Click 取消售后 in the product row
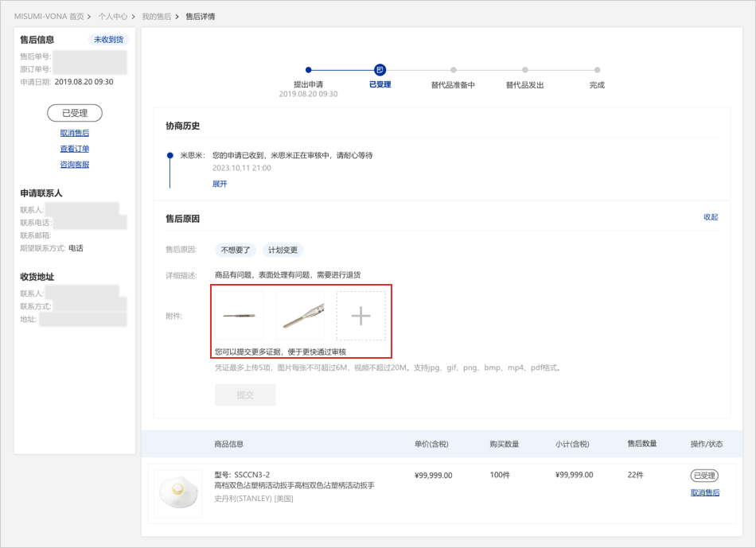 (705, 492)
